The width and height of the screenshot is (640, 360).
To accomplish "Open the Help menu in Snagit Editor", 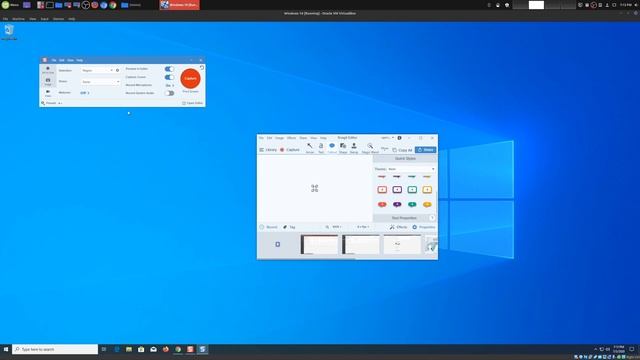I will 323,138.
